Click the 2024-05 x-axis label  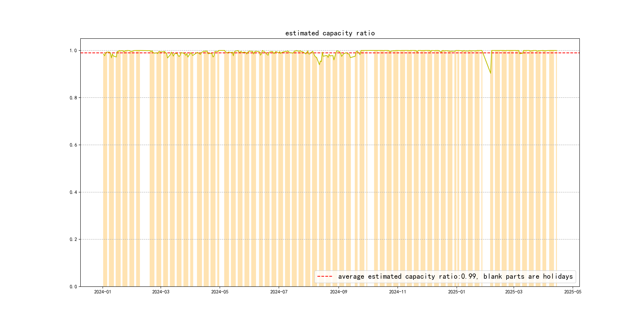pyautogui.click(x=220, y=292)
